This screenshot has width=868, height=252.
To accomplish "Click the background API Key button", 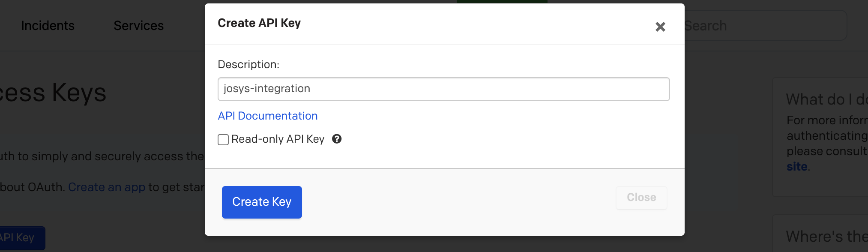I will (x=19, y=238).
